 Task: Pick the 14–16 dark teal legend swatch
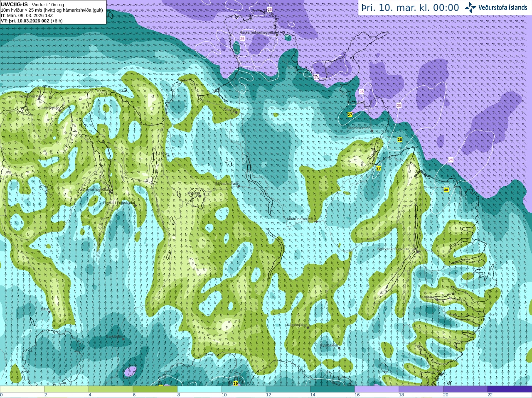tap(332, 389)
